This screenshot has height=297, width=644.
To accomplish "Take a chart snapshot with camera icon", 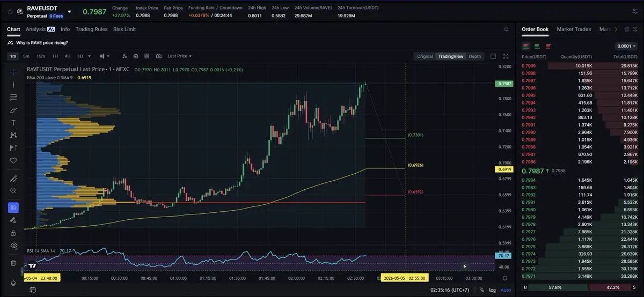I will coord(158,56).
